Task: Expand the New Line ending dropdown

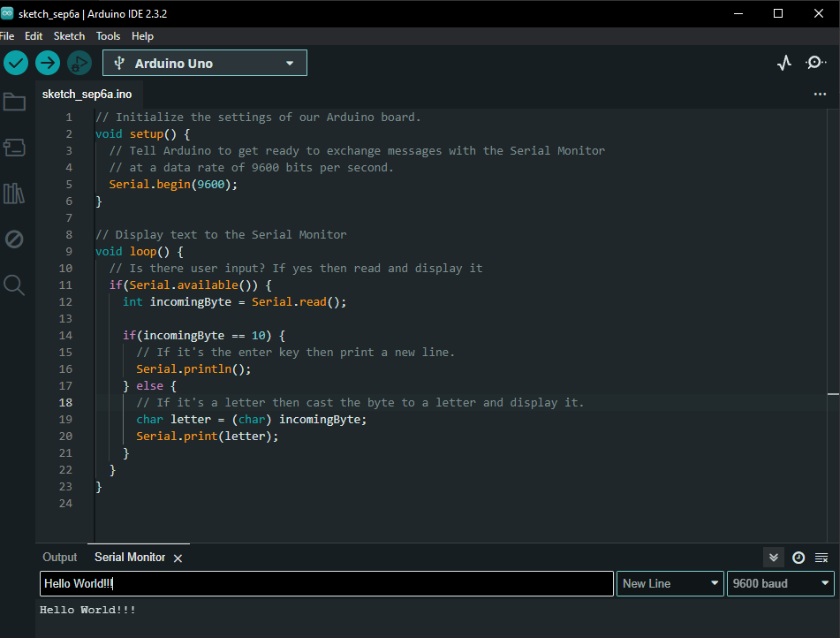Action: coord(670,583)
